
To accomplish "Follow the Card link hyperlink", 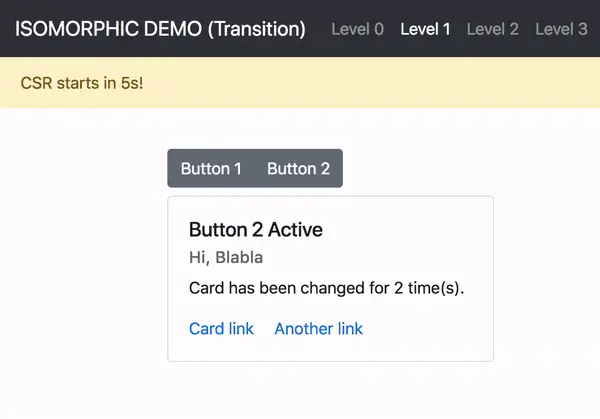I will coord(221,328).
